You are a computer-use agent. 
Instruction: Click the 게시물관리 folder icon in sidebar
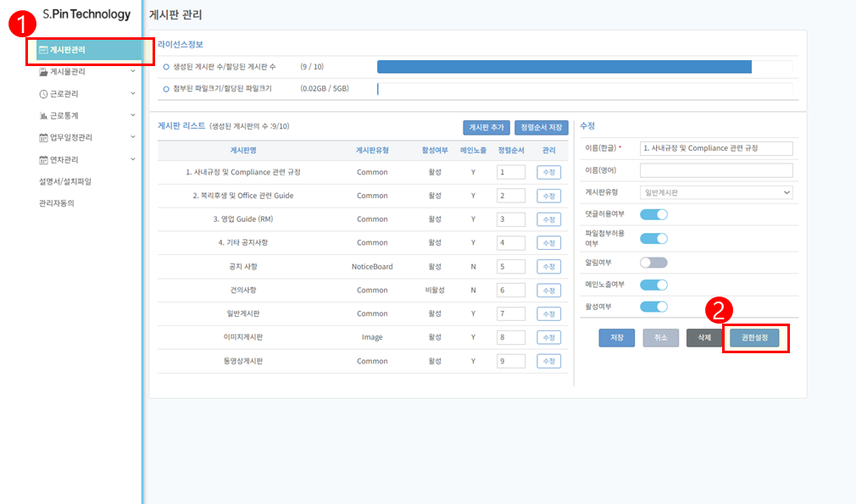44,72
